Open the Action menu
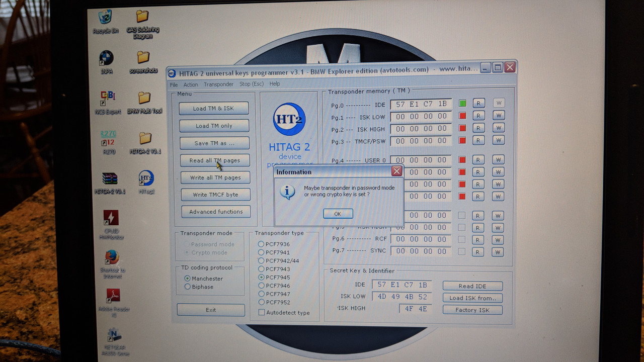The width and height of the screenshot is (644, 362). tap(191, 84)
